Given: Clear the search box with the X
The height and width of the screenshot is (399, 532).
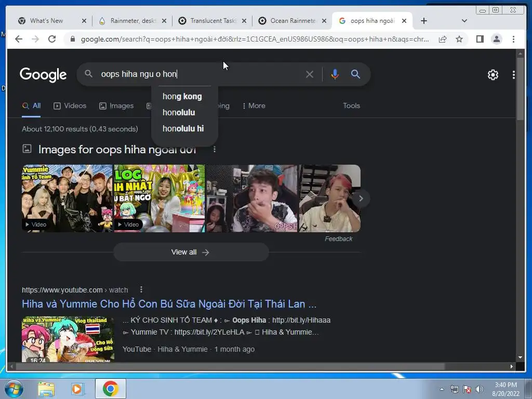Looking at the screenshot, I should [310, 74].
